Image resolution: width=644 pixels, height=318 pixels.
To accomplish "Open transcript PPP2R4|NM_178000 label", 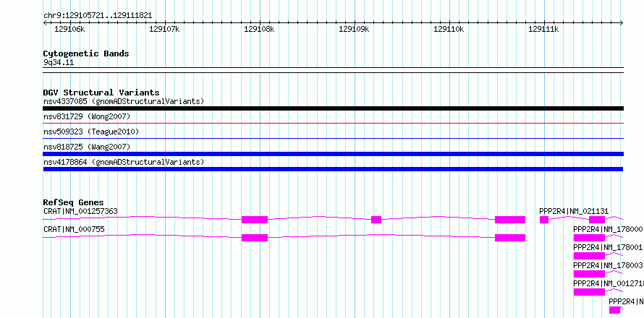I will tap(608, 229).
